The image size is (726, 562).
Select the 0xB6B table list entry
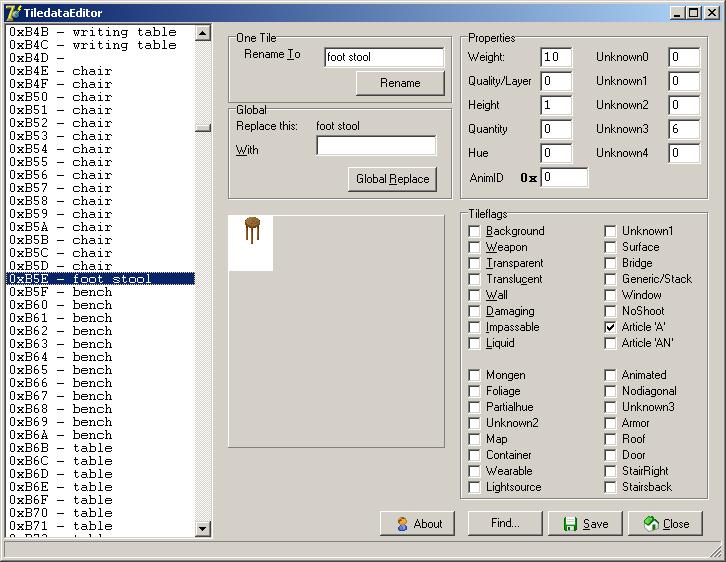(x=93, y=448)
